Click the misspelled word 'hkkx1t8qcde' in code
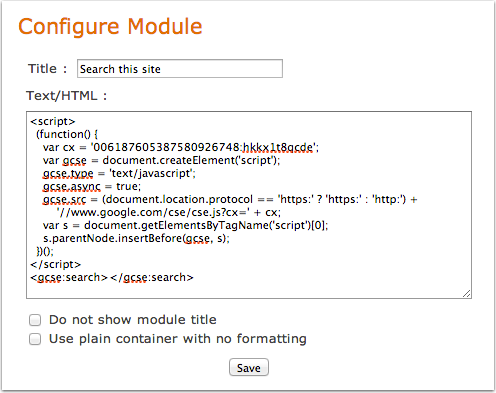Image resolution: width=496 pixels, height=393 pixels. pyautogui.click(x=278, y=147)
